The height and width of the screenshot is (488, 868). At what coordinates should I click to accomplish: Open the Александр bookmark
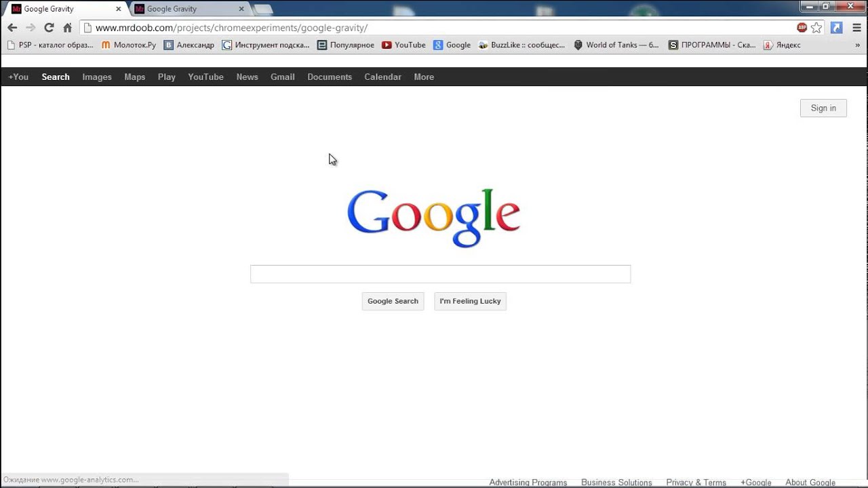[189, 45]
